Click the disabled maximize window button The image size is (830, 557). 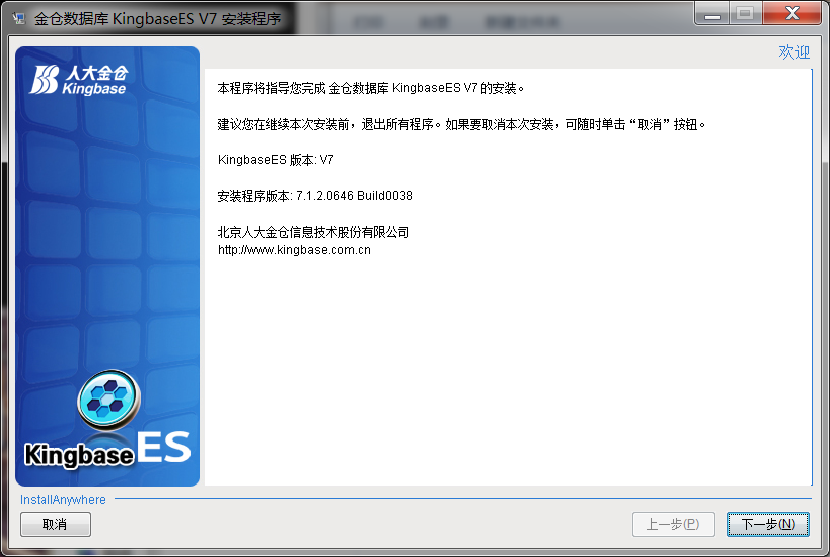coord(745,13)
